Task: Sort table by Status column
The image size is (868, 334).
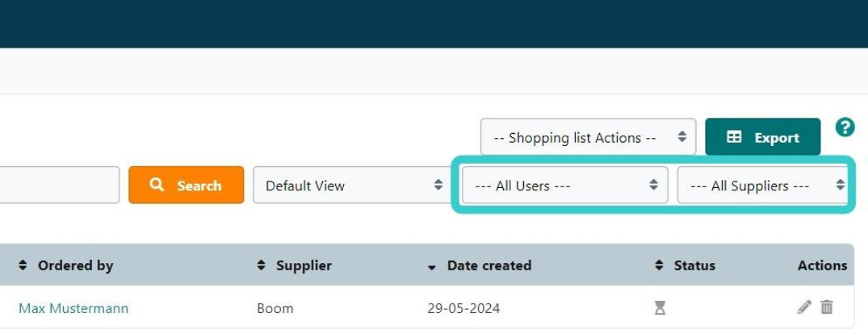Action: point(685,265)
